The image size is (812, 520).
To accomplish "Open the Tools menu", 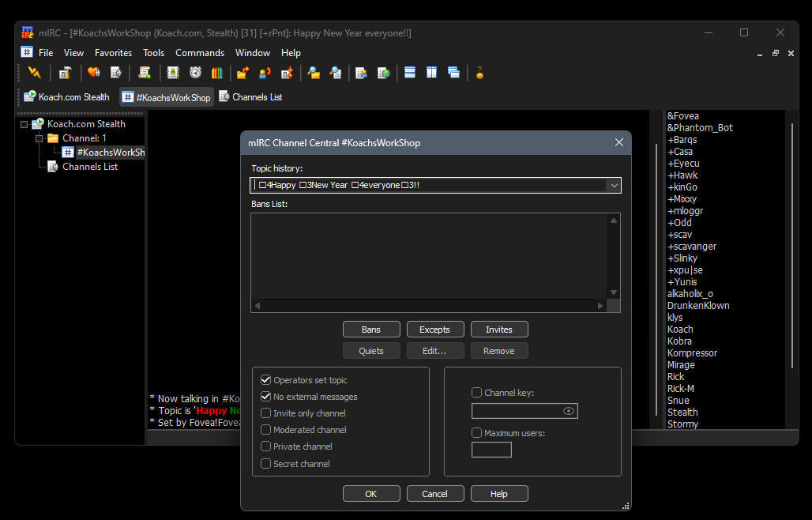I will point(153,53).
